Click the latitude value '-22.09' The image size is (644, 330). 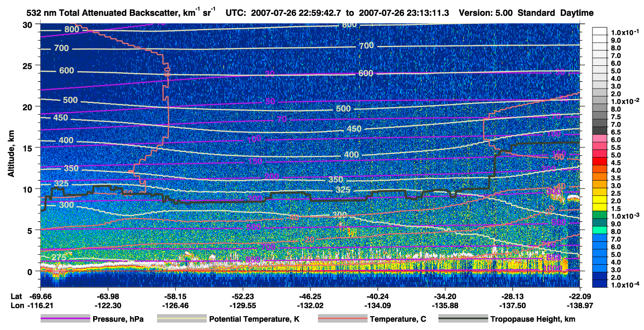(580, 296)
